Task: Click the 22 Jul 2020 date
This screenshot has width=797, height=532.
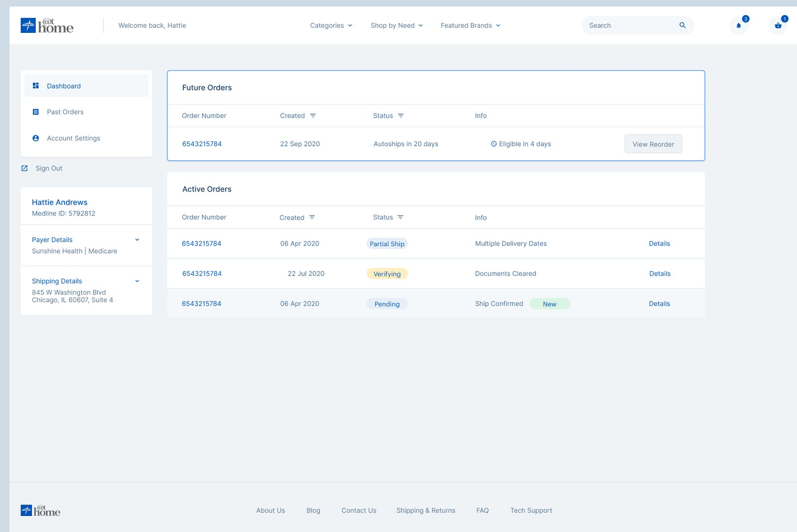Action: (306, 273)
